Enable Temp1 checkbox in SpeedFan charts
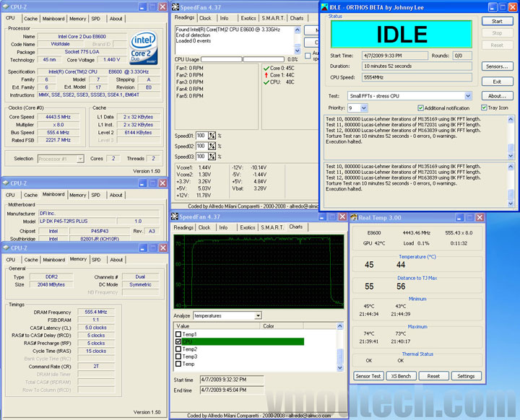Viewport: 520px width, 420px height. point(178,334)
